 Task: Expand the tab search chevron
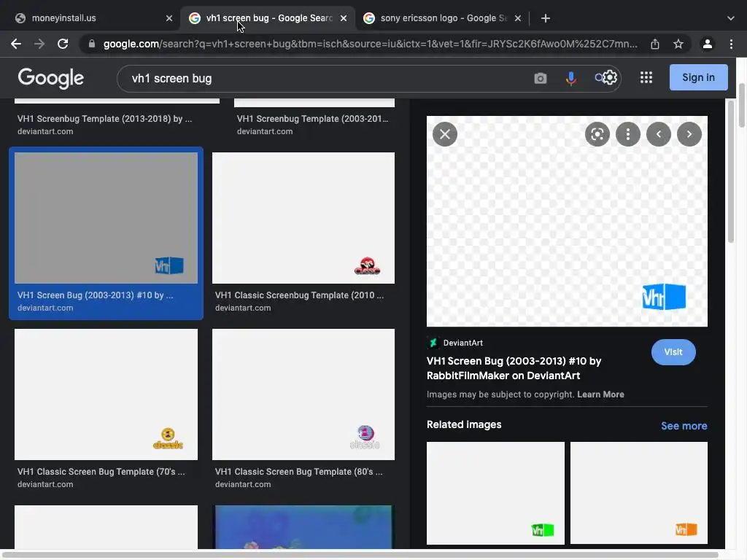click(x=731, y=18)
